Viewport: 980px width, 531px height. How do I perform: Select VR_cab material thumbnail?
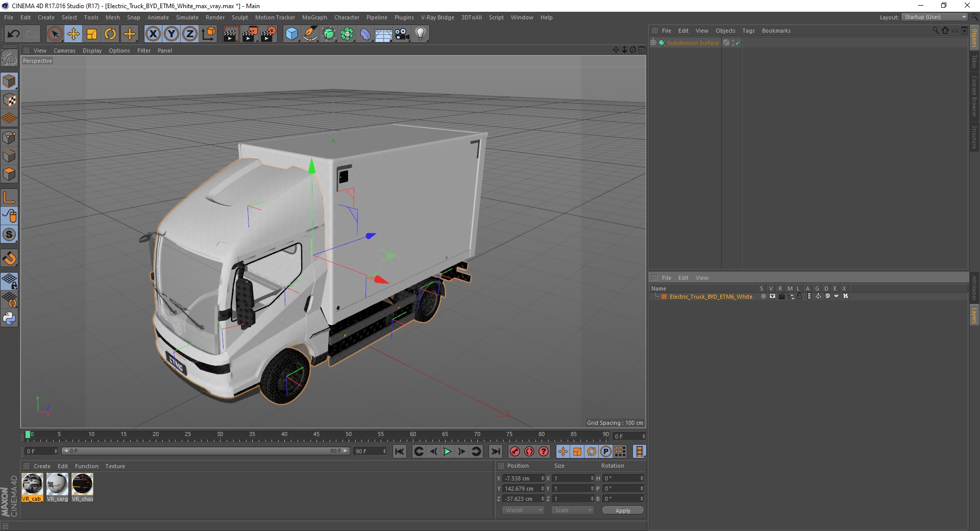point(32,488)
